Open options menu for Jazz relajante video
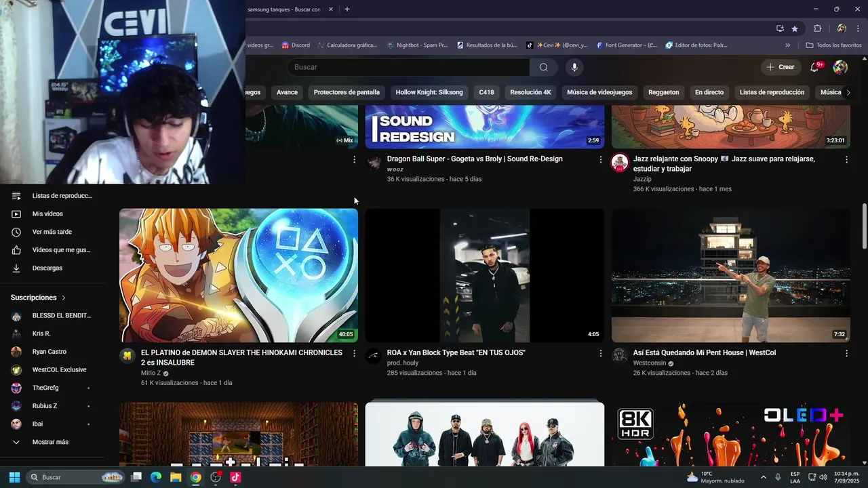 click(846, 159)
